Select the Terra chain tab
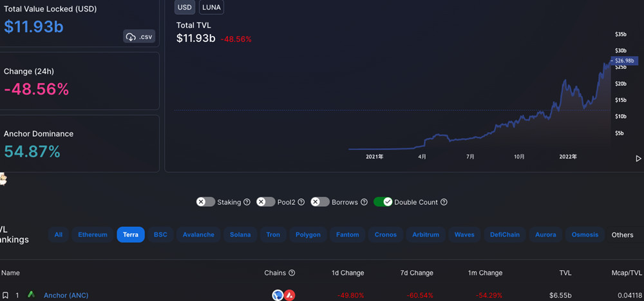Screen dimensions: 644x301 point(131,235)
